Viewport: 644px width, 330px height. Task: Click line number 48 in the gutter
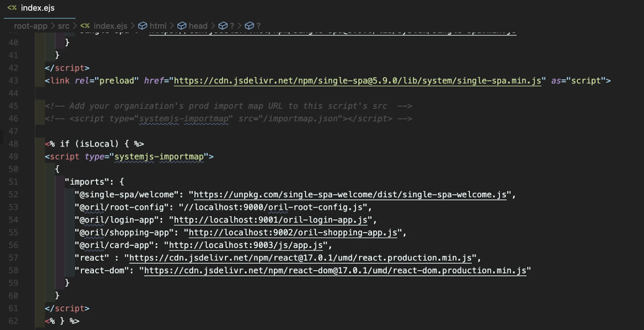point(13,144)
